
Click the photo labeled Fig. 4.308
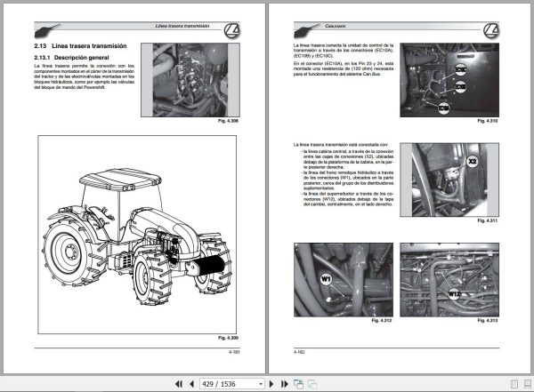(190, 80)
